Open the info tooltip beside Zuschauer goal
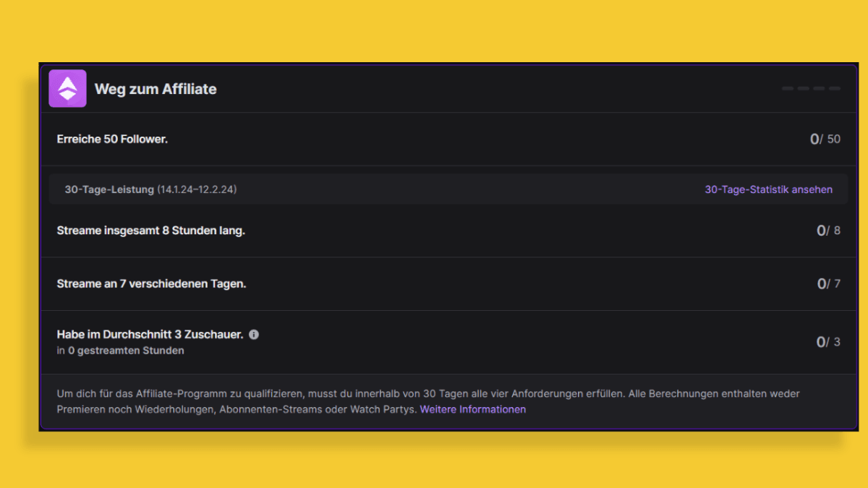Image resolution: width=868 pixels, height=488 pixels. tap(253, 334)
